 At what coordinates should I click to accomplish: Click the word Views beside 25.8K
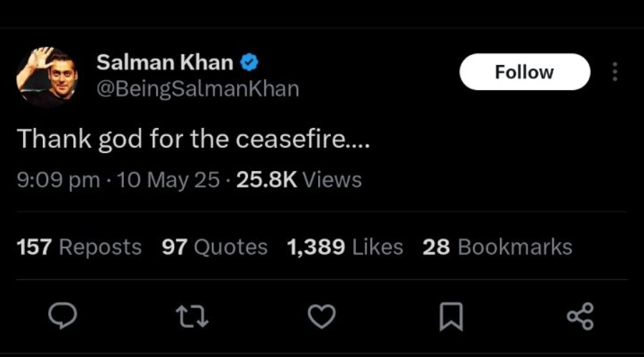tap(332, 180)
